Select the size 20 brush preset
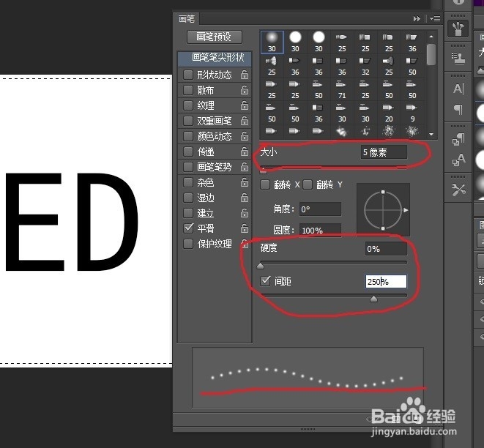The image size is (484, 448). [389, 112]
